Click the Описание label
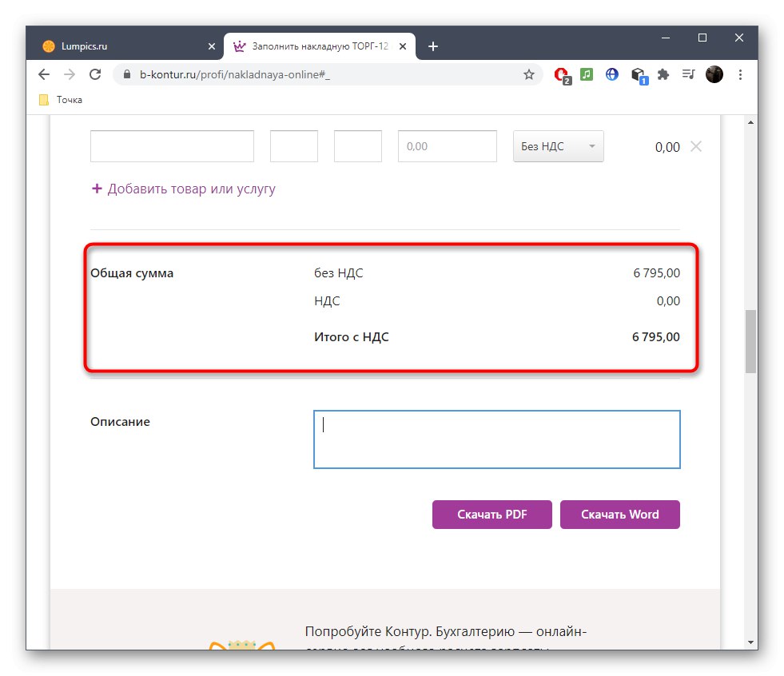Image resolution: width=784 pixels, height=676 pixels. 120,422
